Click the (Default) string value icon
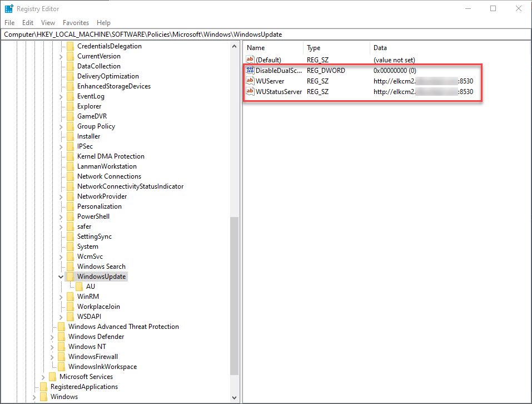The height and width of the screenshot is (404, 532). [250, 60]
